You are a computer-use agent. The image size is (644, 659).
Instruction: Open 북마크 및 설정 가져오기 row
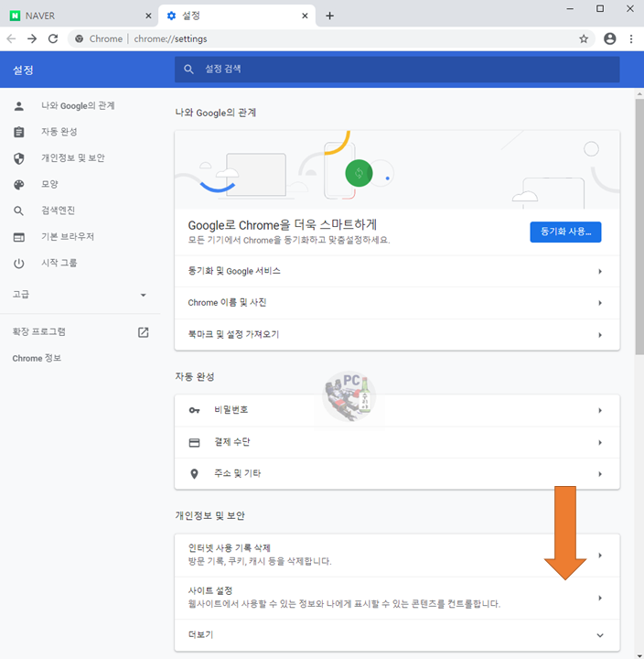click(x=397, y=335)
